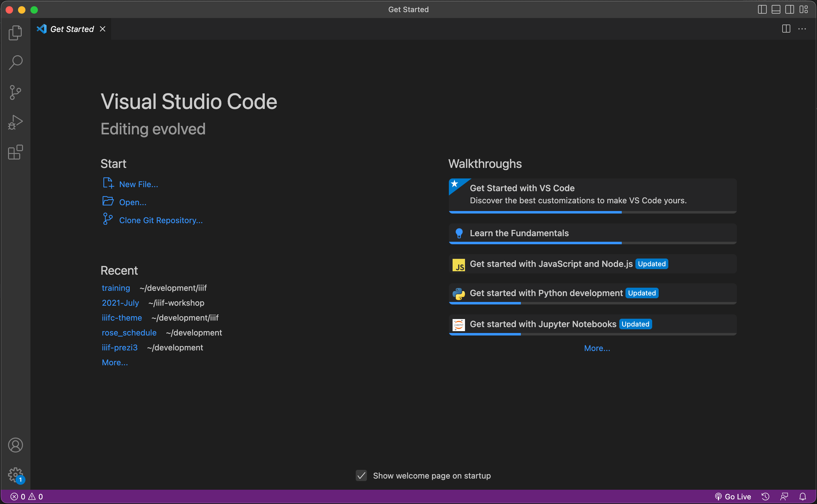The height and width of the screenshot is (504, 817).
Task: Click the Python logo icon
Action: click(459, 294)
